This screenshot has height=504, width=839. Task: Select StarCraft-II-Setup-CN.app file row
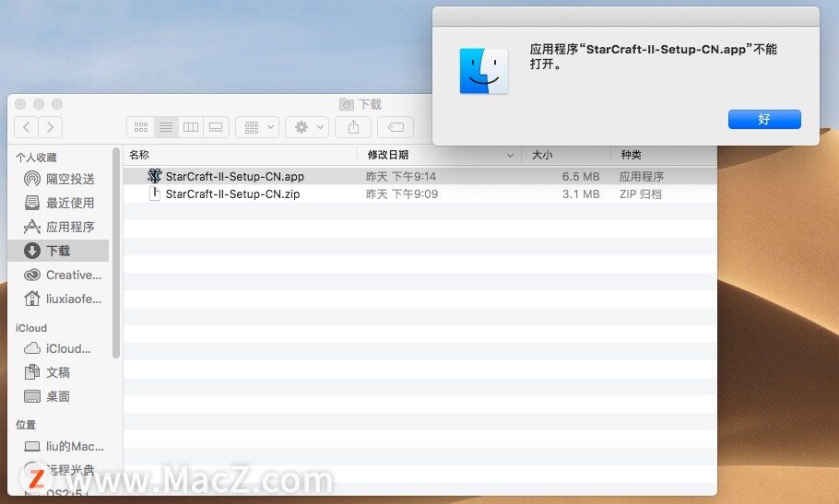420,176
